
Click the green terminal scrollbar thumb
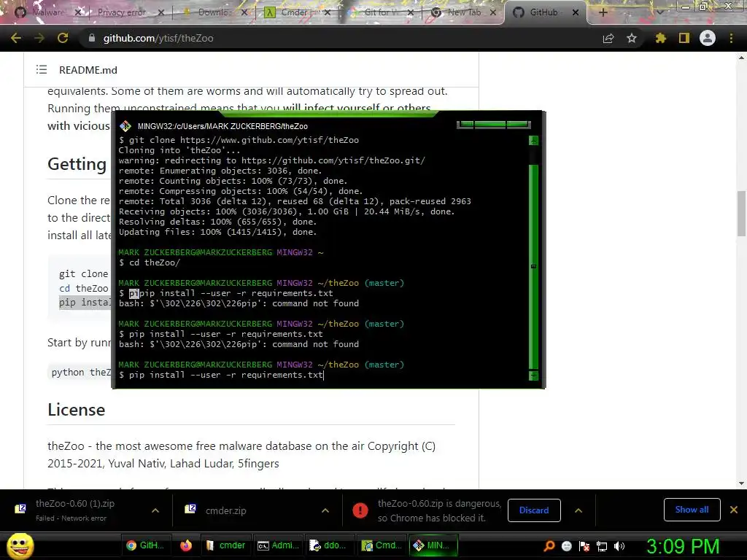point(533,267)
